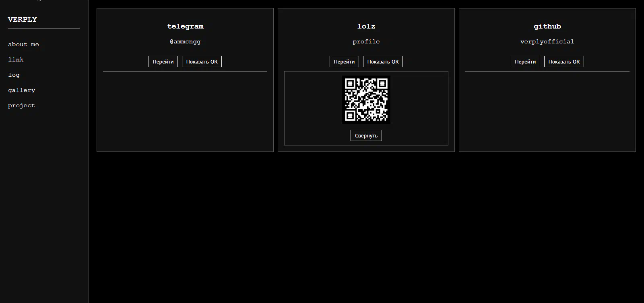Click Перейти on the lolz card

click(344, 61)
